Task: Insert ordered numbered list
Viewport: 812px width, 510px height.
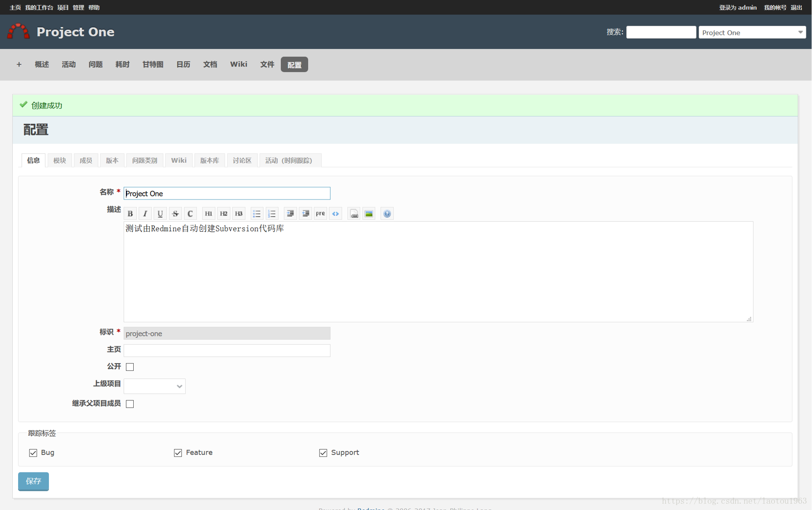Action: (272, 214)
